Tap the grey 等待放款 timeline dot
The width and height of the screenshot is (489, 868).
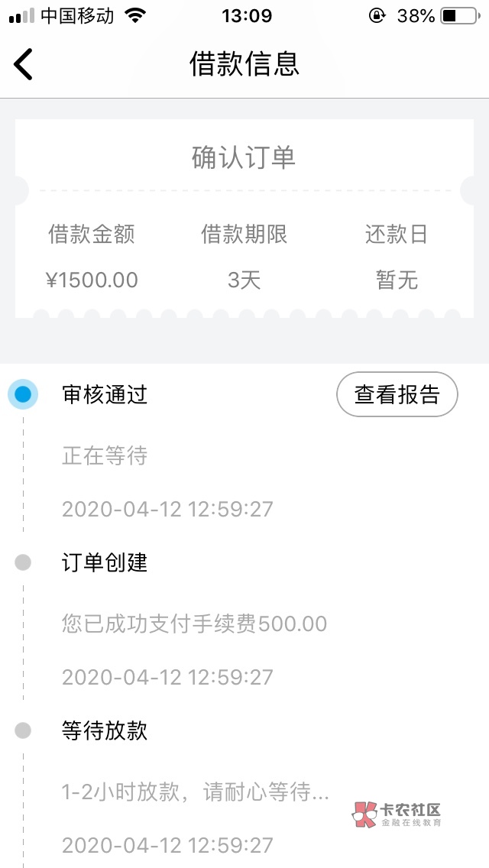coord(23,731)
